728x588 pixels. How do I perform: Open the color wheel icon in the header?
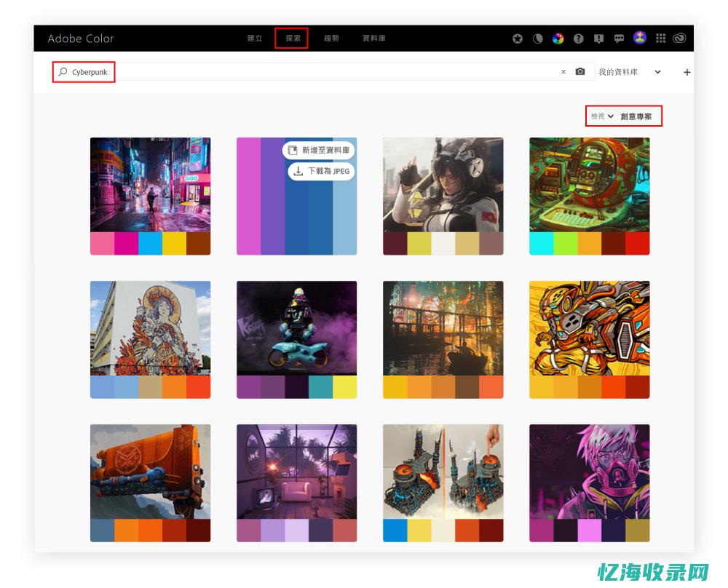coord(558,39)
